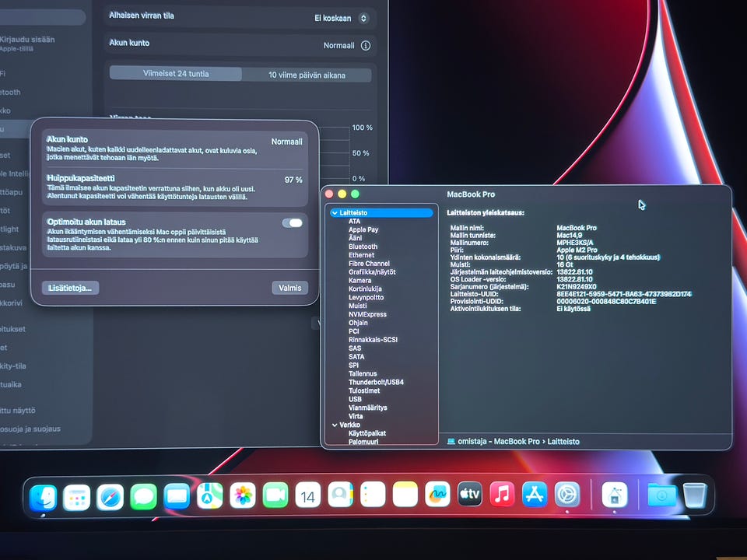Image resolution: width=747 pixels, height=560 pixels.
Task: Select Palomuuri under Verkko
Action: tap(363, 442)
